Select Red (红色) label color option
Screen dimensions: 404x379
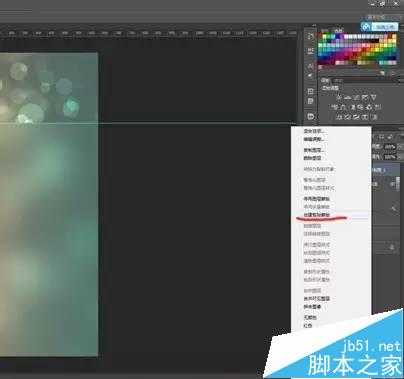pyautogui.click(x=308, y=325)
